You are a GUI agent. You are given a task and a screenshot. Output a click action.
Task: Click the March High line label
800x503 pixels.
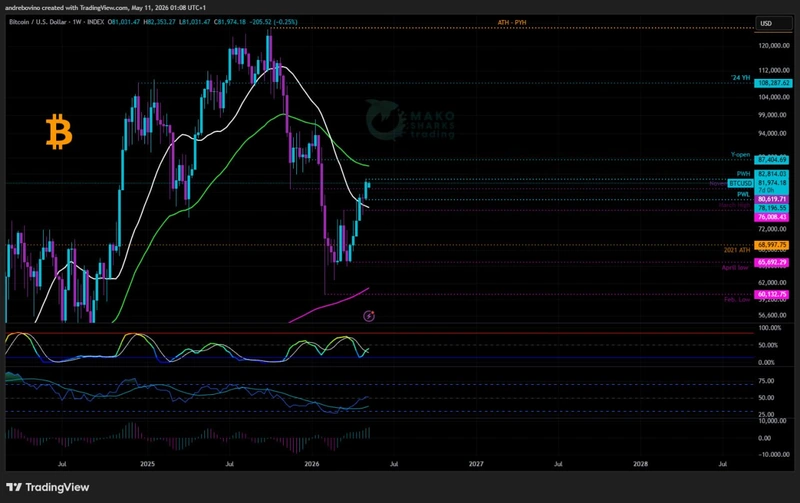[x=734, y=205]
